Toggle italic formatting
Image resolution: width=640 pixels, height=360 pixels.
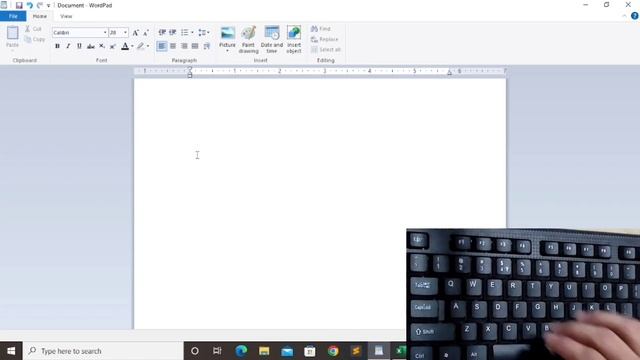point(68,46)
